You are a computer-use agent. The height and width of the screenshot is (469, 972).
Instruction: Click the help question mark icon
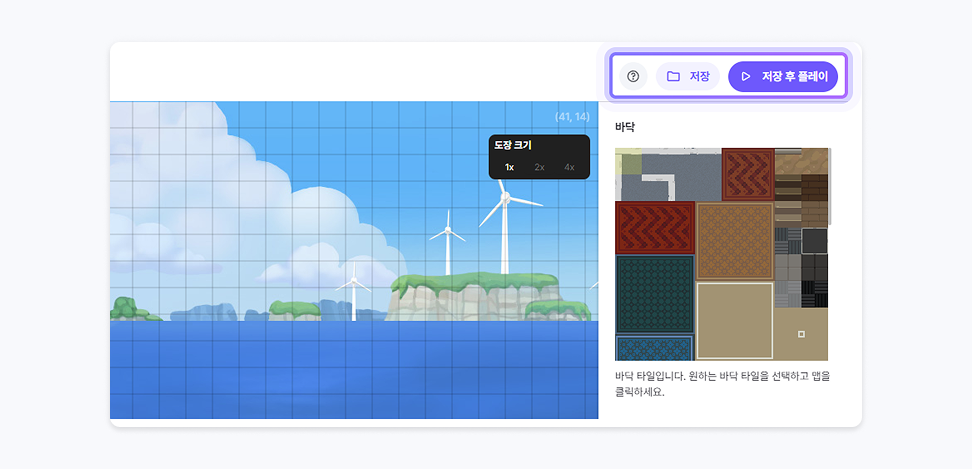632,76
